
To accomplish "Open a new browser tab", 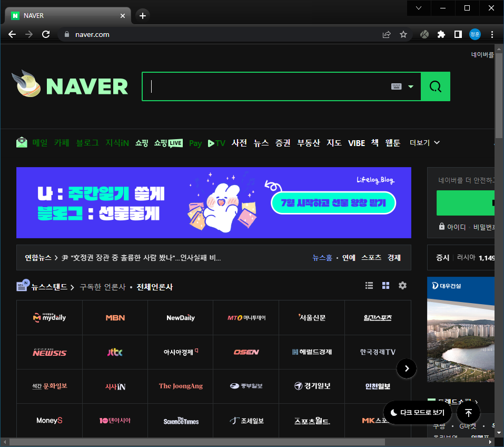I will pyautogui.click(x=142, y=15).
